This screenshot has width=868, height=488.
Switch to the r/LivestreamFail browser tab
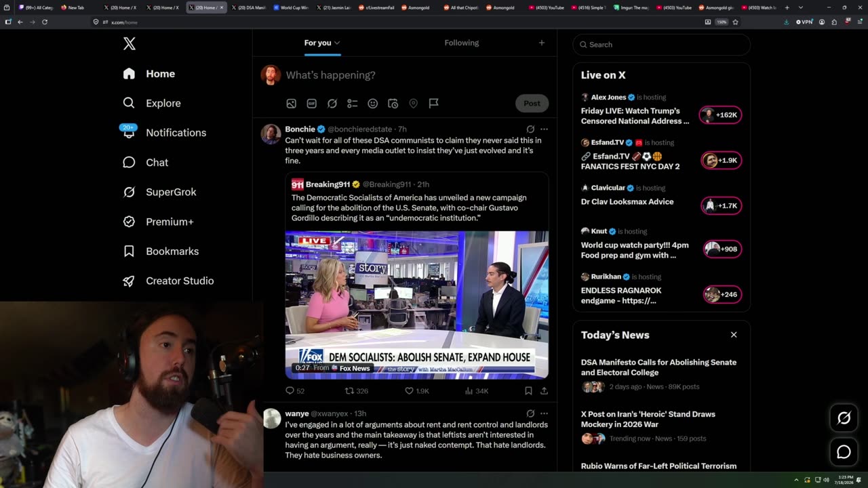[x=377, y=7]
